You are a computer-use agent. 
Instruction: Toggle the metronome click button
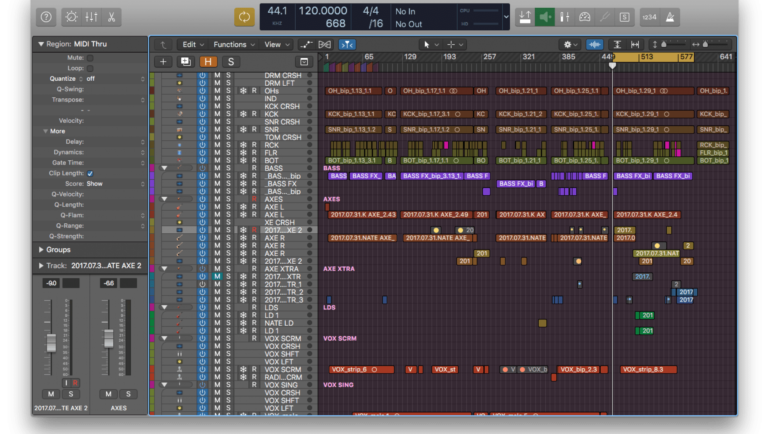click(670, 17)
